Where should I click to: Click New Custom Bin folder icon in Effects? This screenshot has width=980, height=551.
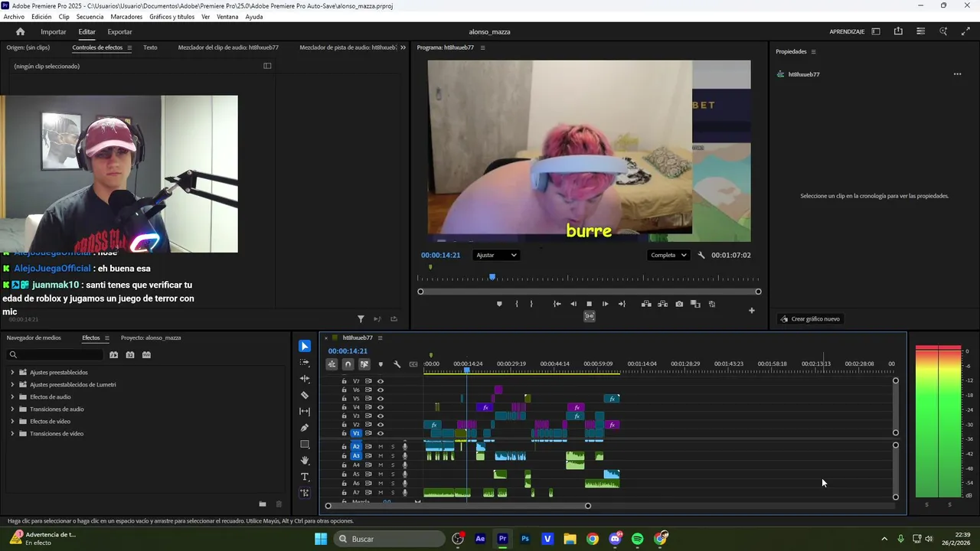point(263,504)
